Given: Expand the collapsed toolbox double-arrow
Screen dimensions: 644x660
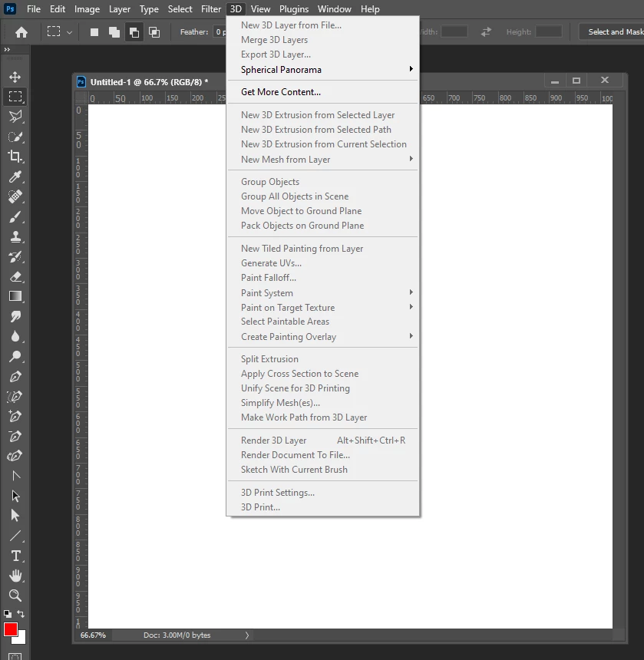Looking at the screenshot, I should pos(7,49).
